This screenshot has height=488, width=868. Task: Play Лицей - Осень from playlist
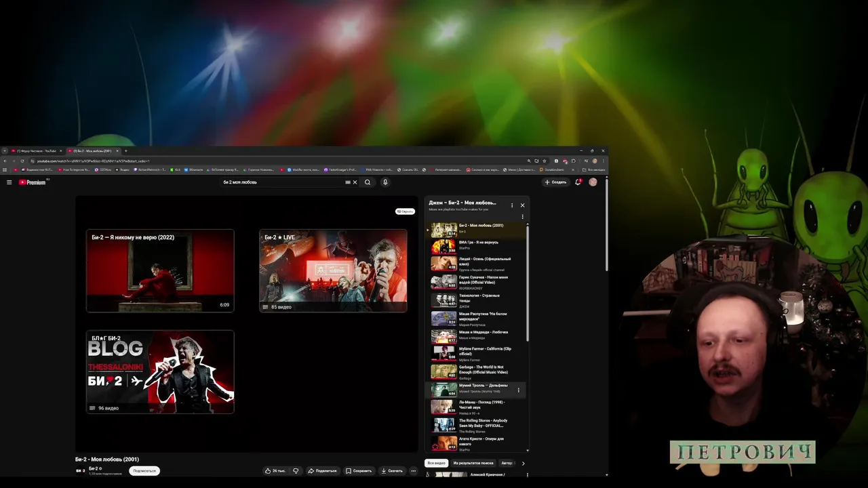coord(475,264)
